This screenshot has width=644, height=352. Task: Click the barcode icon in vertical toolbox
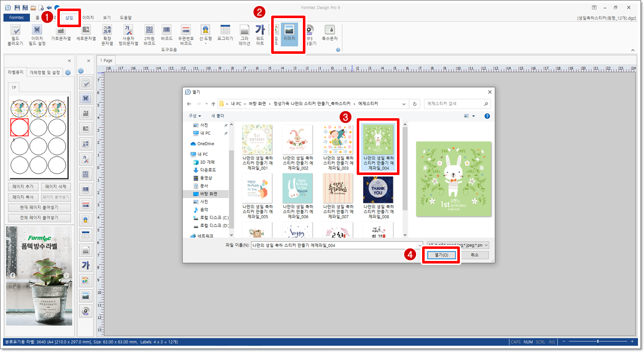tap(86, 190)
